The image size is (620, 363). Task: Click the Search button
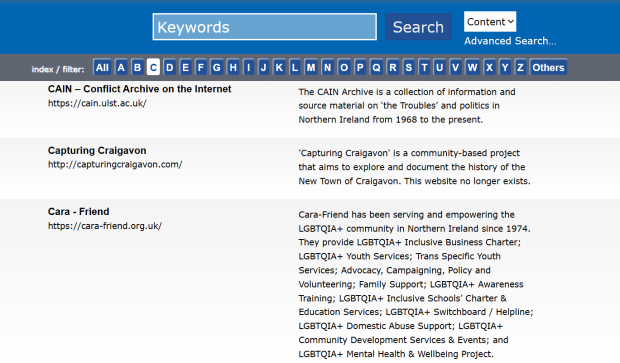click(x=418, y=27)
